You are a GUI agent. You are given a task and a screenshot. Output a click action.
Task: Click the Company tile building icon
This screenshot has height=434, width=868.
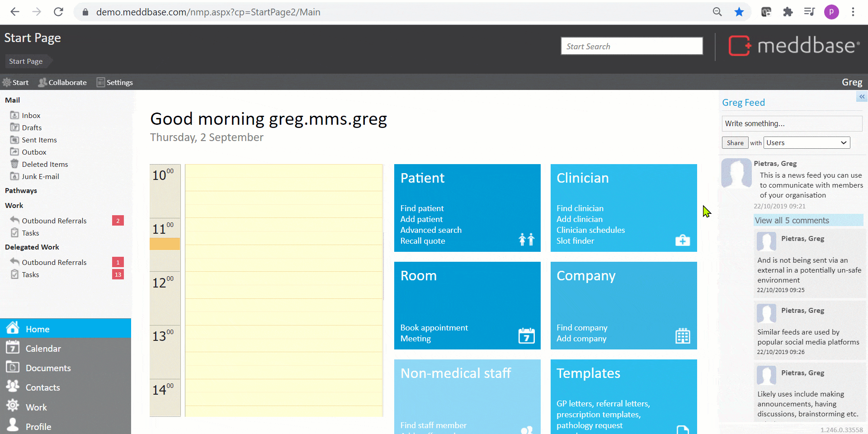[682, 336]
